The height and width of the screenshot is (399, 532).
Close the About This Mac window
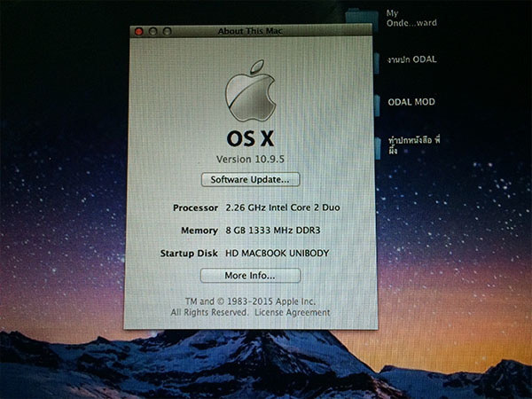click(x=139, y=32)
